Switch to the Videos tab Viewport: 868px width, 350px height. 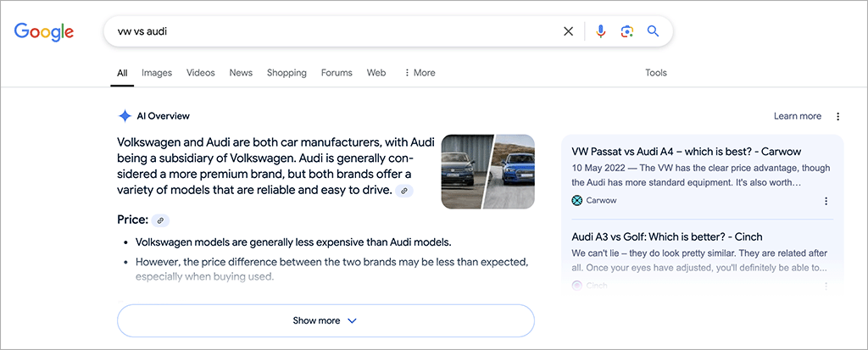(200, 73)
